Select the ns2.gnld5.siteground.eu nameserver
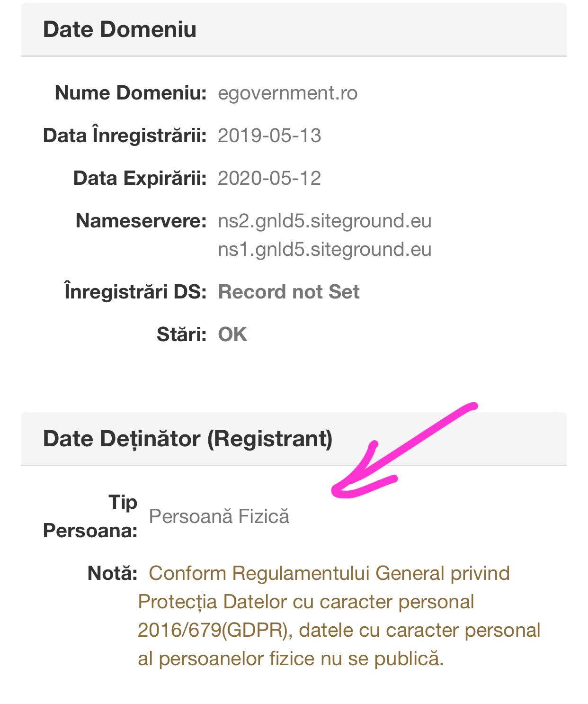The height and width of the screenshot is (704, 588). [x=324, y=221]
